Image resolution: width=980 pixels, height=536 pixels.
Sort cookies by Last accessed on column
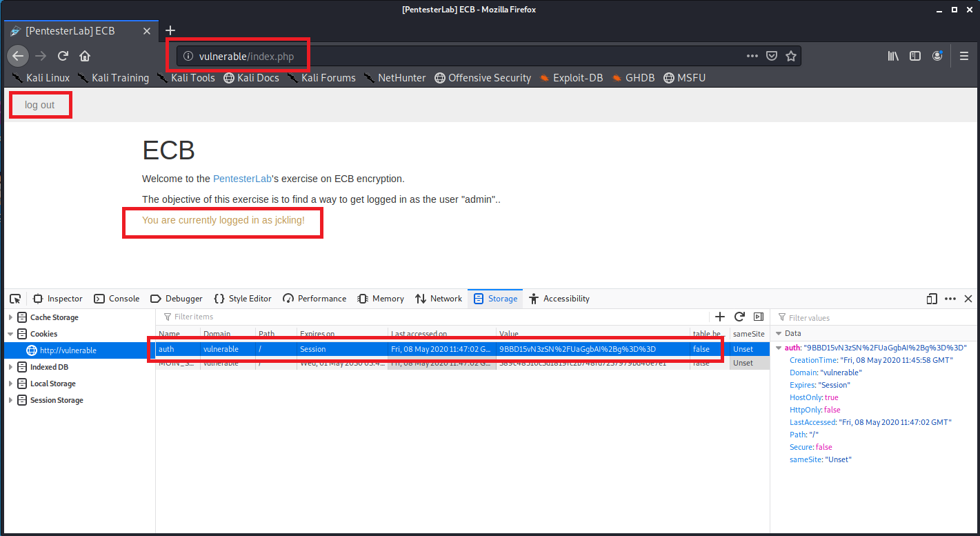tap(442, 334)
